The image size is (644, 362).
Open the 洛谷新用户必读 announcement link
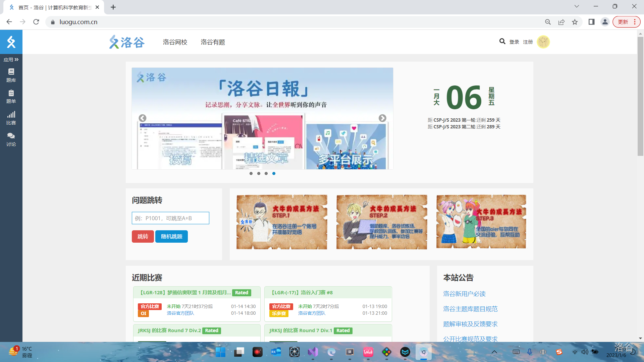(464, 294)
